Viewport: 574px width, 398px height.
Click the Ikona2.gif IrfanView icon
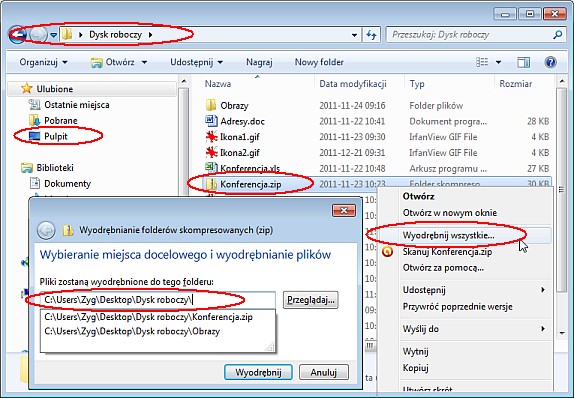click(211, 152)
